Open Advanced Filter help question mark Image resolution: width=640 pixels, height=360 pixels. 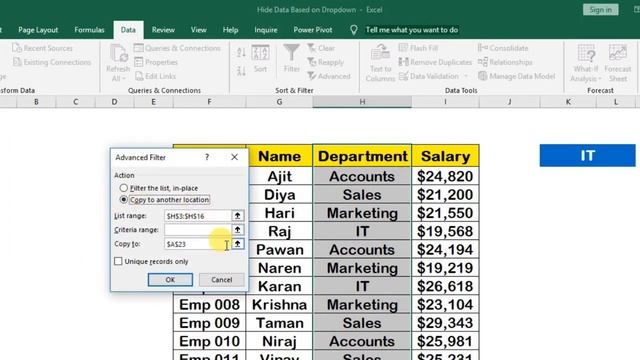[207, 157]
